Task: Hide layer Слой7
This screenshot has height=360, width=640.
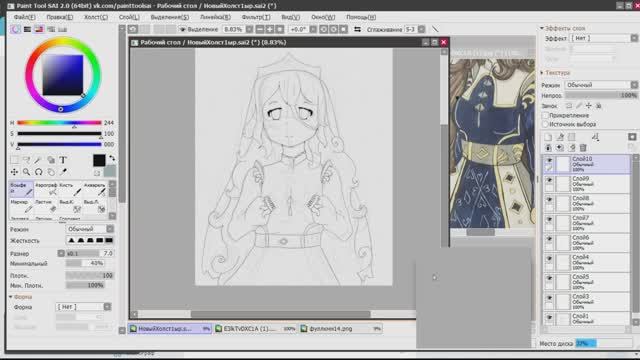Action: coord(549,219)
